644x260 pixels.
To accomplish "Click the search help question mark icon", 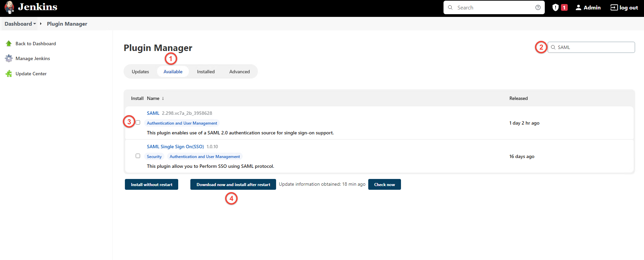I will [x=538, y=7].
